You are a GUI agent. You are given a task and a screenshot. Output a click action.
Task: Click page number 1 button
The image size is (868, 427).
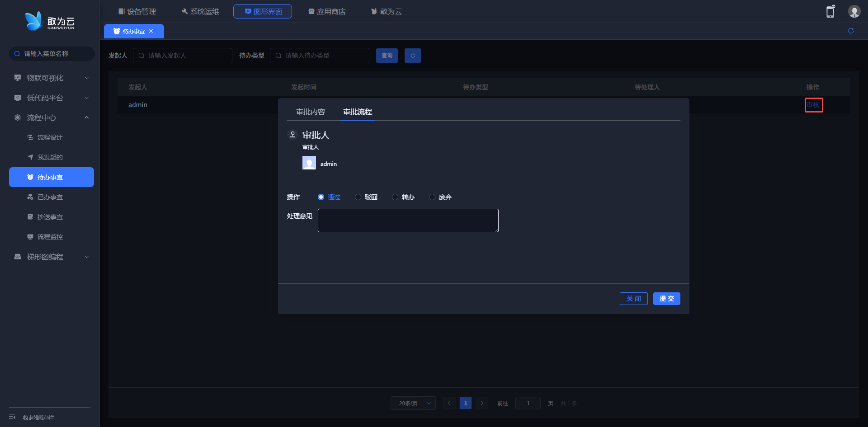[466, 403]
